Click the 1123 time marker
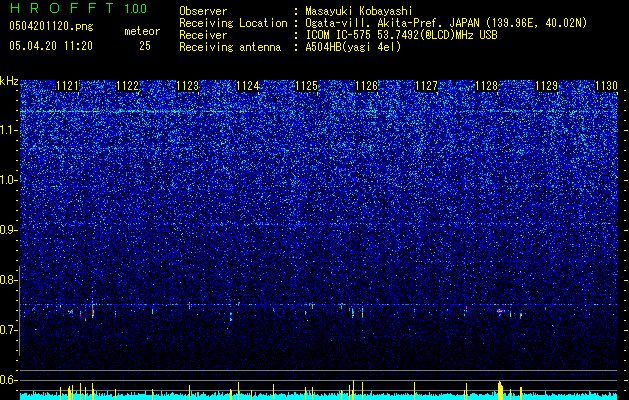 coord(187,86)
